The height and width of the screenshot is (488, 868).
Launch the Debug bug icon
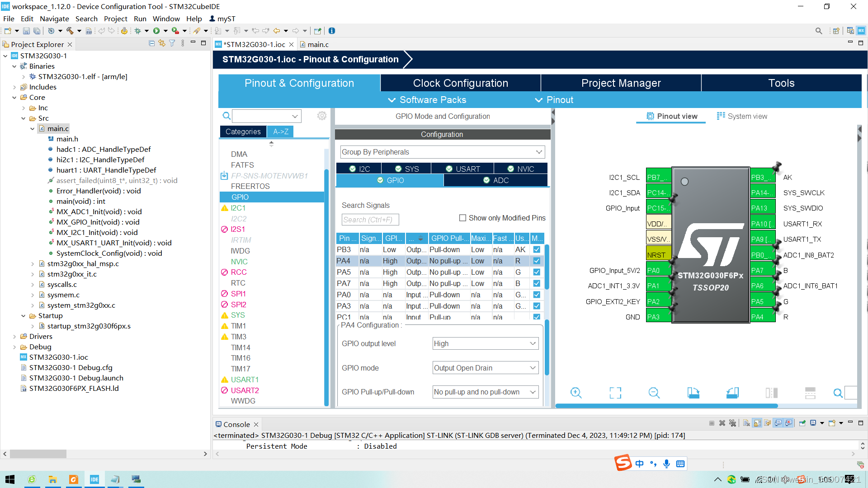(x=138, y=31)
